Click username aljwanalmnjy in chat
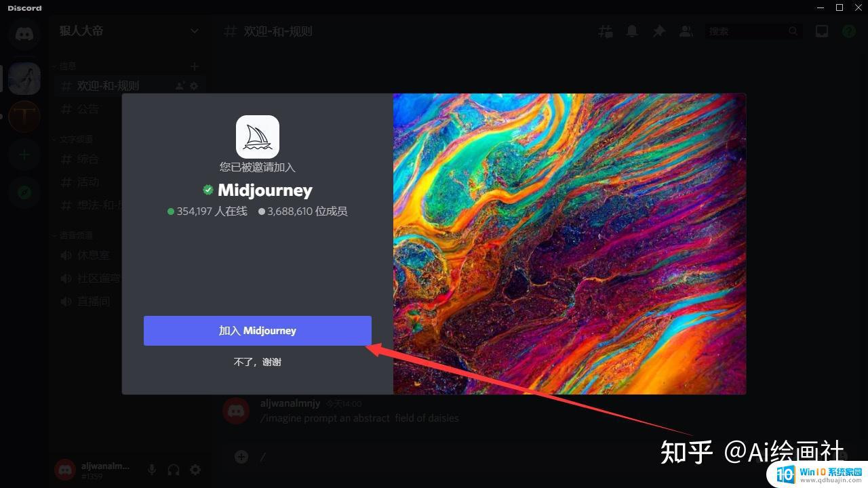868x488 pixels. (x=290, y=403)
